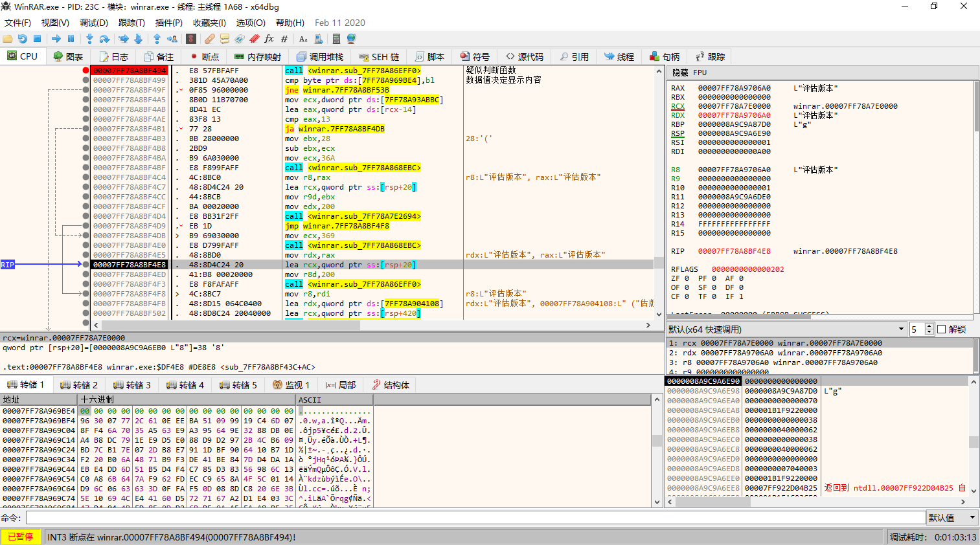Open the patches bandage icon
This screenshot has width=980, height=545.
point(210,39)
